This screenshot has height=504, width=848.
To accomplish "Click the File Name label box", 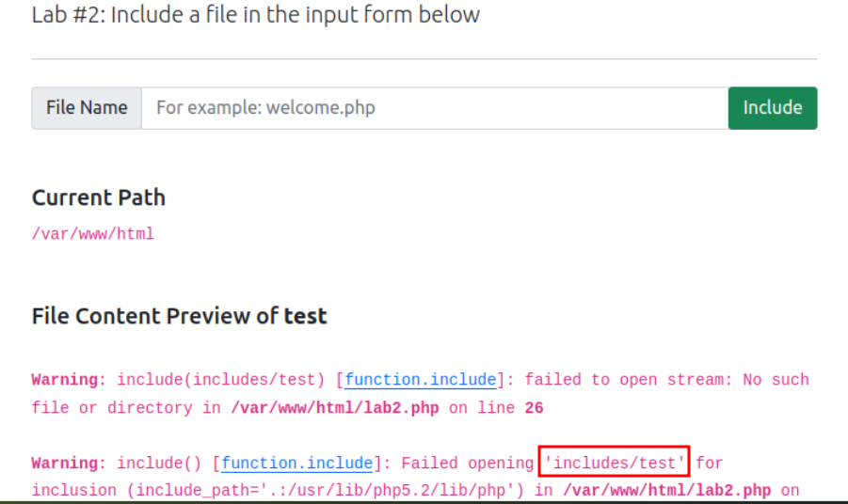I will pos(87,108).
